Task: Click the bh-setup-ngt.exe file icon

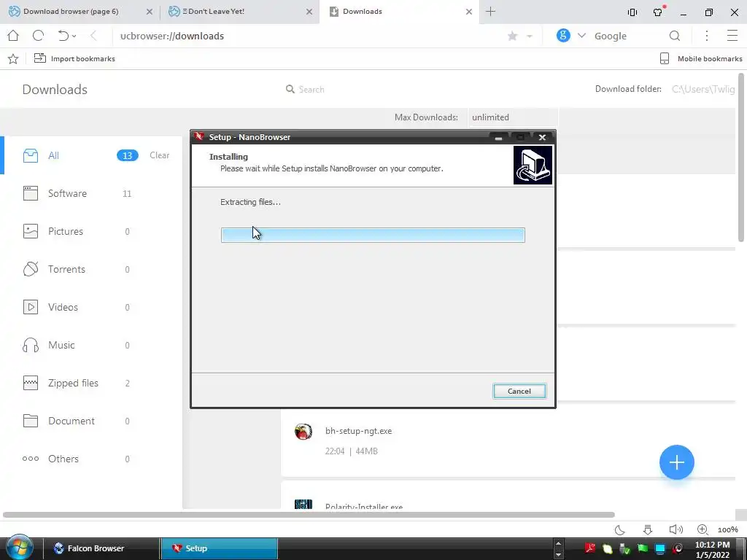Action: (303, 432)
